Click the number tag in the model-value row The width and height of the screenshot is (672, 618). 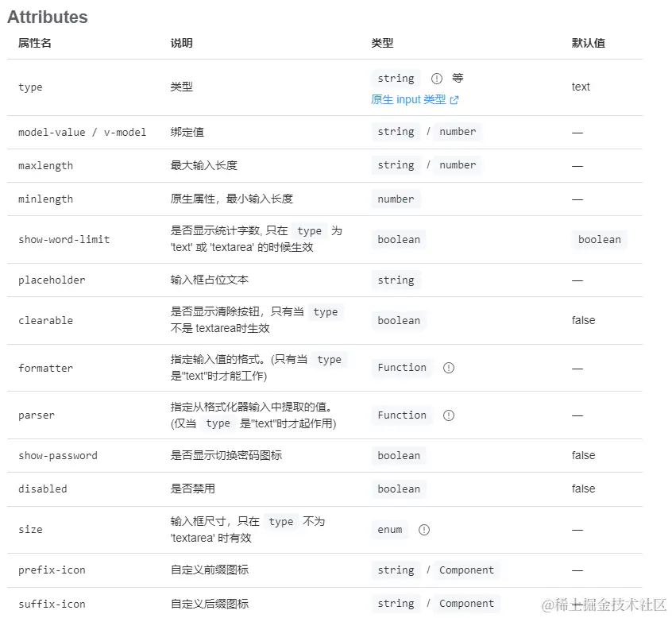(458, 132)
